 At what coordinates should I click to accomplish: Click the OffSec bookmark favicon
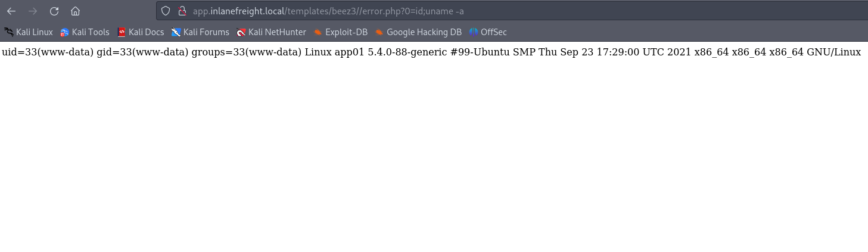pos(474,32)
